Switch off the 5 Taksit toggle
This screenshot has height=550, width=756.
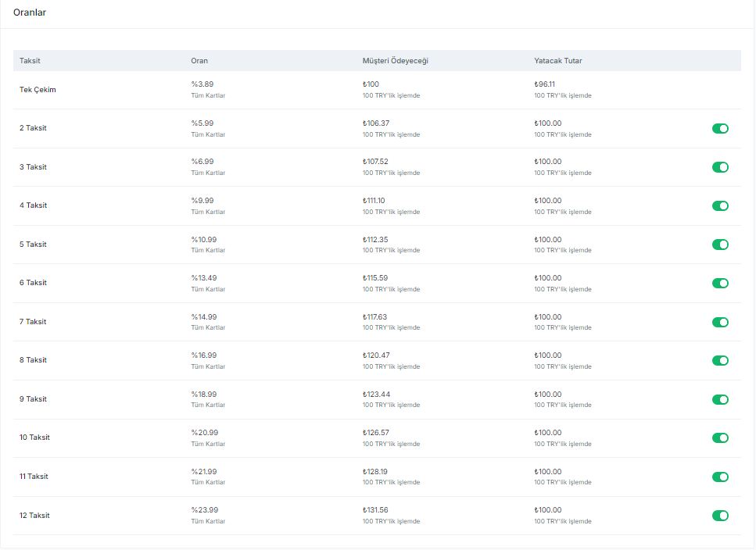720,245
